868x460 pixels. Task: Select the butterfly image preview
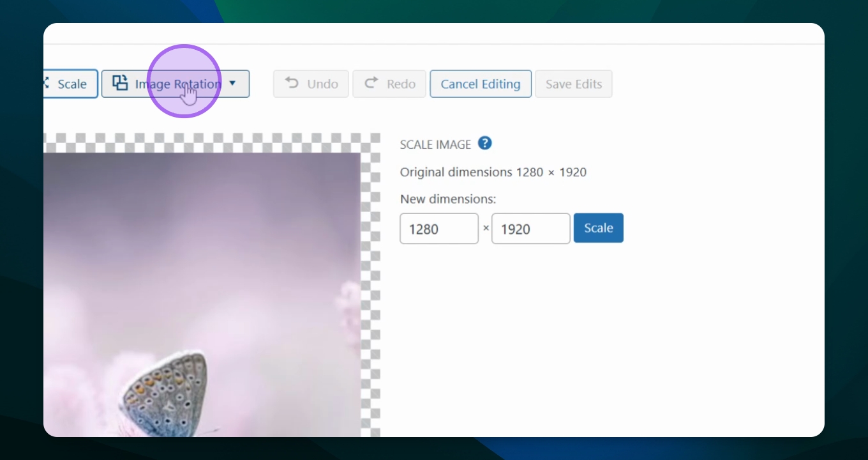click(202, 295)
